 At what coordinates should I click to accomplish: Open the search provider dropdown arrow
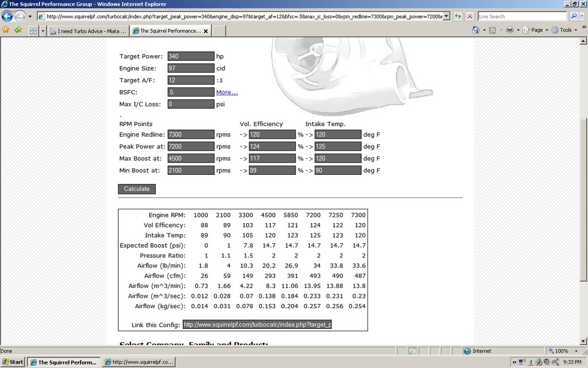(582, 16)
